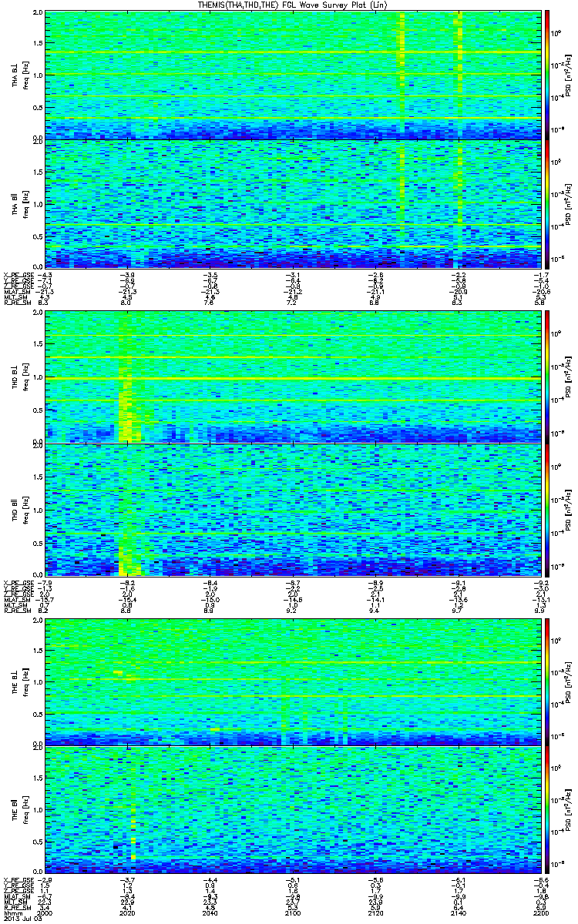This screenshot has width=578, height=924.
Task: Click the 'THA BII freq [Hz]' axis label
Action: coord(19,203)
